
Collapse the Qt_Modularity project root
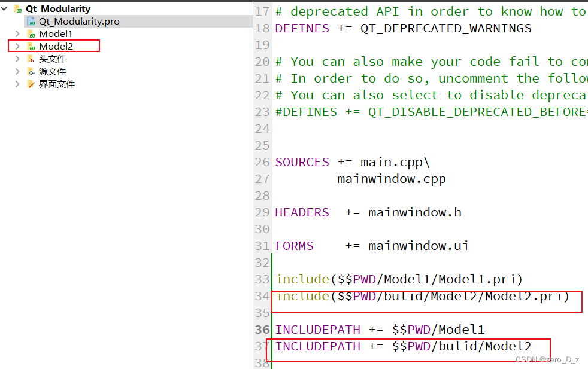(5, 8)
